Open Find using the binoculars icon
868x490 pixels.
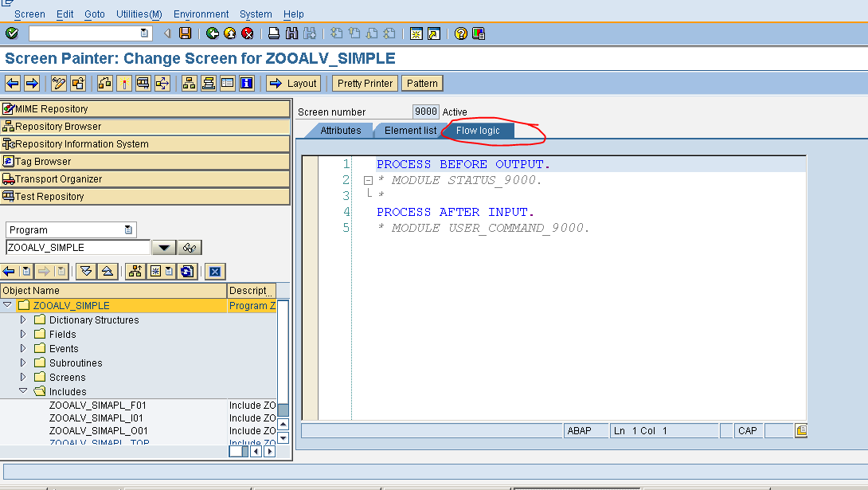tap(291, 33)
